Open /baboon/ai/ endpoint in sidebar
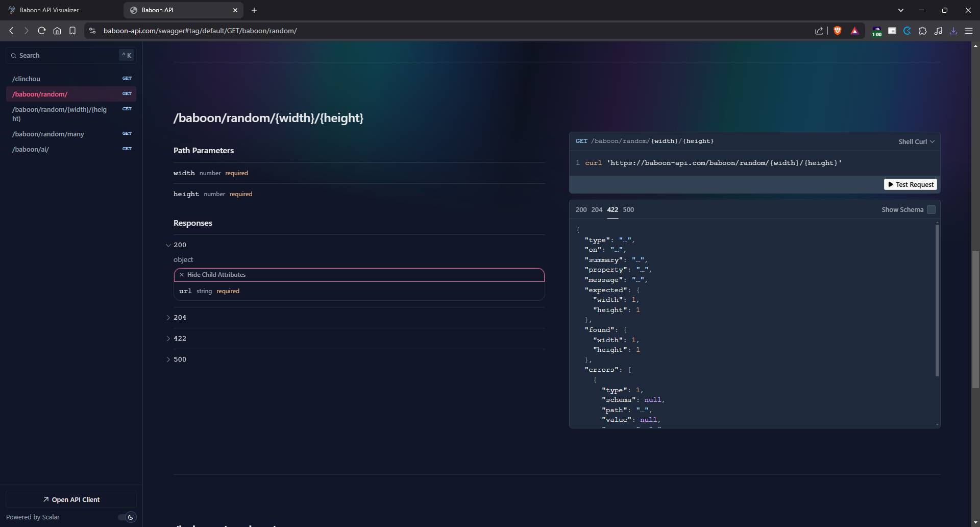 (71, 149)
